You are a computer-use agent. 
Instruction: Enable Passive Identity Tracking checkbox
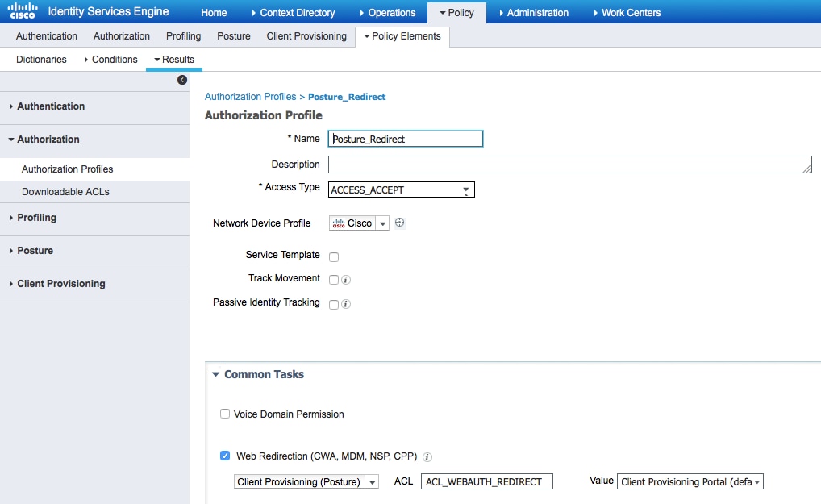click(334, 305)
